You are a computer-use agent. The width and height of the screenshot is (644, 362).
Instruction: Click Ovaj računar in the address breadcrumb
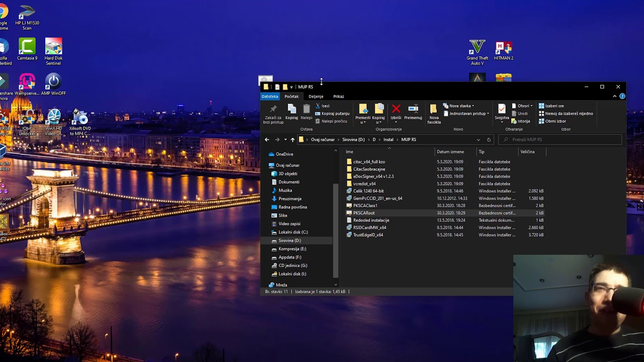click(x=323, y=140)
